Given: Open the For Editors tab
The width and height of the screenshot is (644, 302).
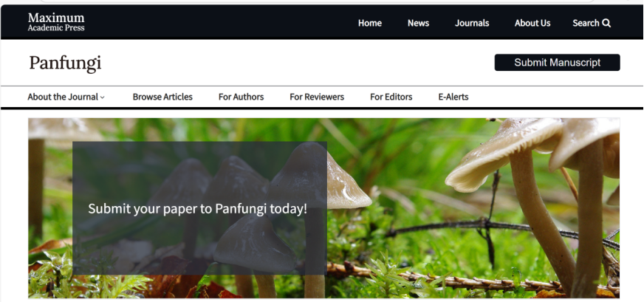Looking at the screenshot, I should 391,97.
